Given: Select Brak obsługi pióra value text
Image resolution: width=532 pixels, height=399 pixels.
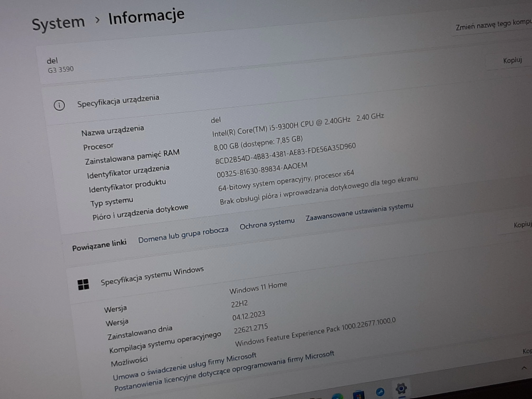Looking at the screenshot, I should click(319, 191).
